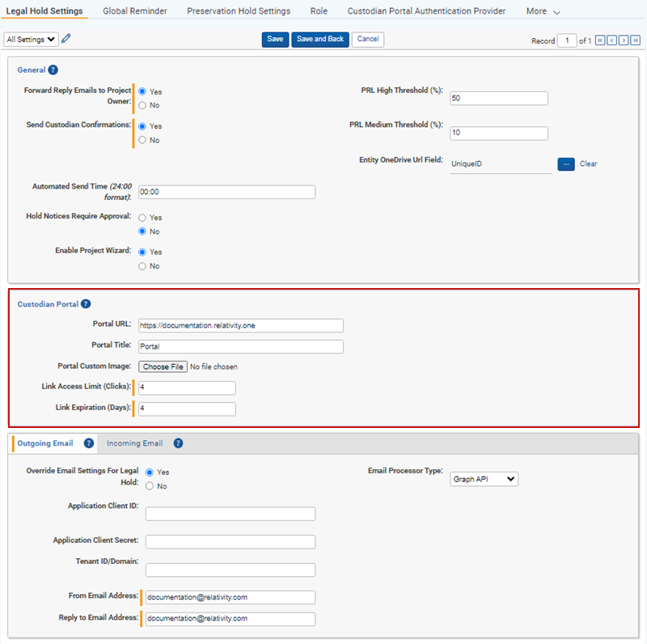Click the Cancel button
This screenshot has width=647, height=644.
[x=368, y=39]
